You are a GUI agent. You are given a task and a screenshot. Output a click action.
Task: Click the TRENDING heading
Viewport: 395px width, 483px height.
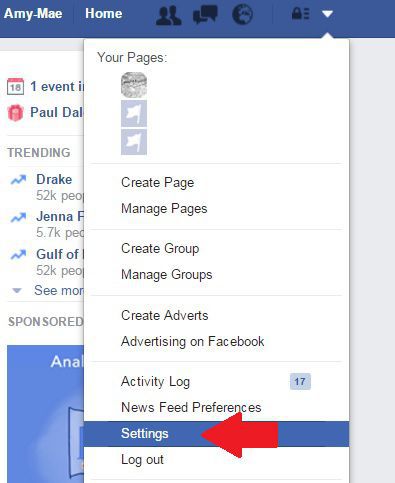point(39,153)
